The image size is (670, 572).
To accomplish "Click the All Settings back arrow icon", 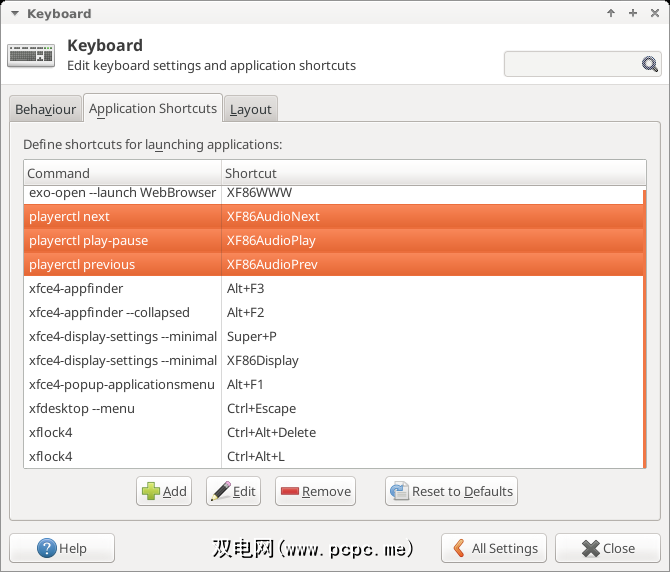I will [x=459, y=548].
